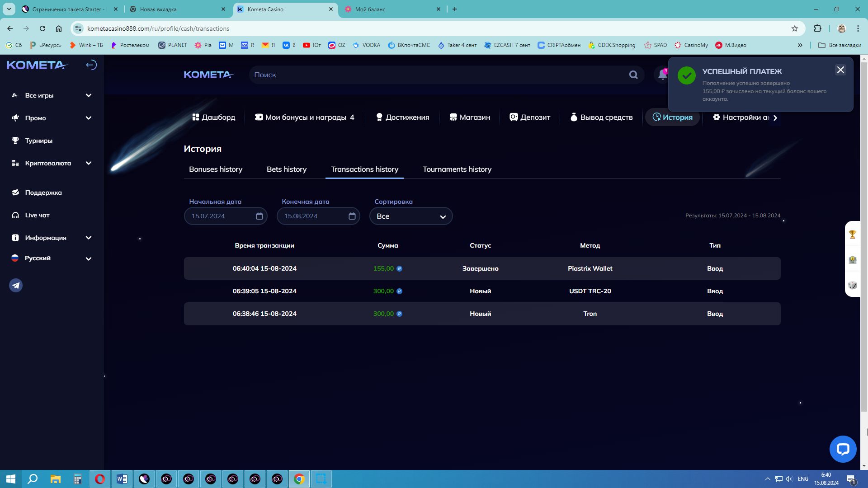Open notifications bell icon
The width and height of the screenshot is (868, 488).
point(662,75)
